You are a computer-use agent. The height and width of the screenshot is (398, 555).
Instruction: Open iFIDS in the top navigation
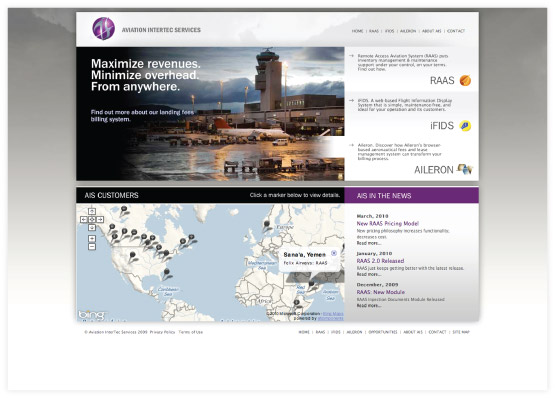point(389,31)
